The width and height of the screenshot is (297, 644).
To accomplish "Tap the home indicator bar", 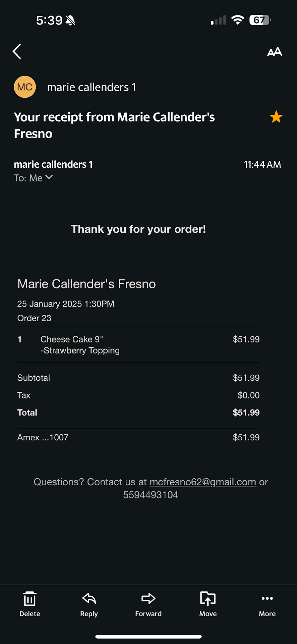I will (148, 637).
